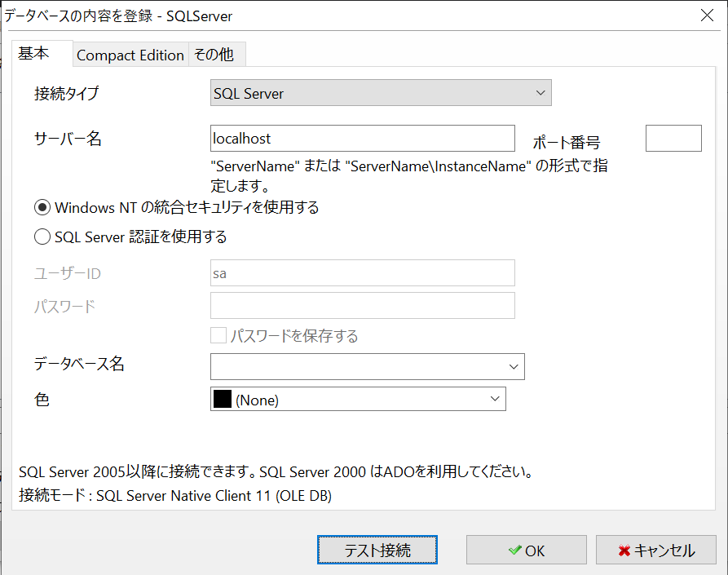Click the green checkmark icon on OK
The image size is (728, 575).
pos(514,550)
